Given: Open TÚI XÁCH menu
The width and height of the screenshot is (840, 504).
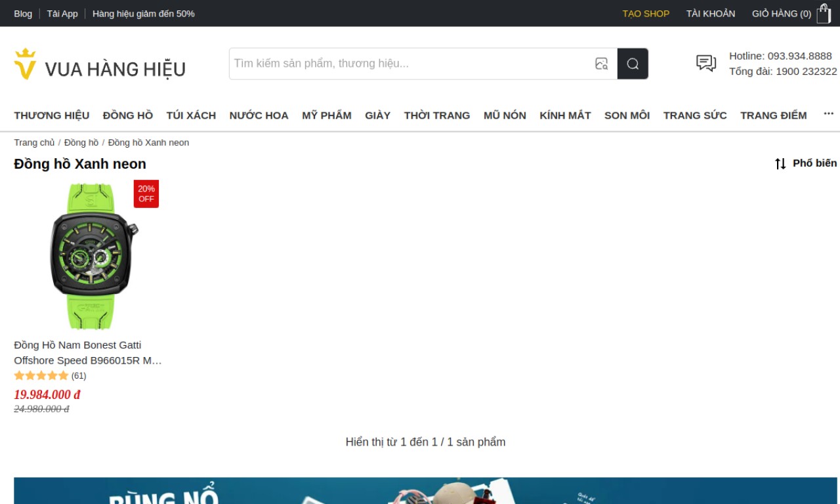Looking at the screenshot, I should click(x=191, y=115).
